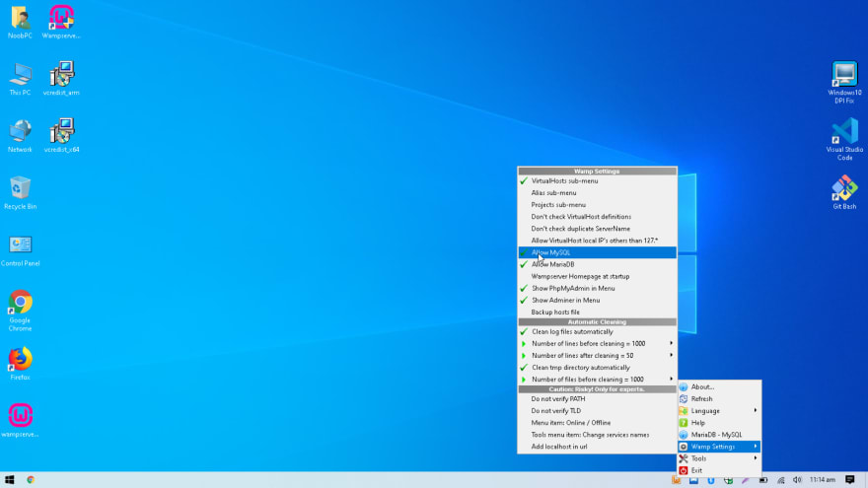Image resolution: width=868 pixels, height=488 pixels.
Task: Select the wampserver icon below Firefox
Action: 20,421
